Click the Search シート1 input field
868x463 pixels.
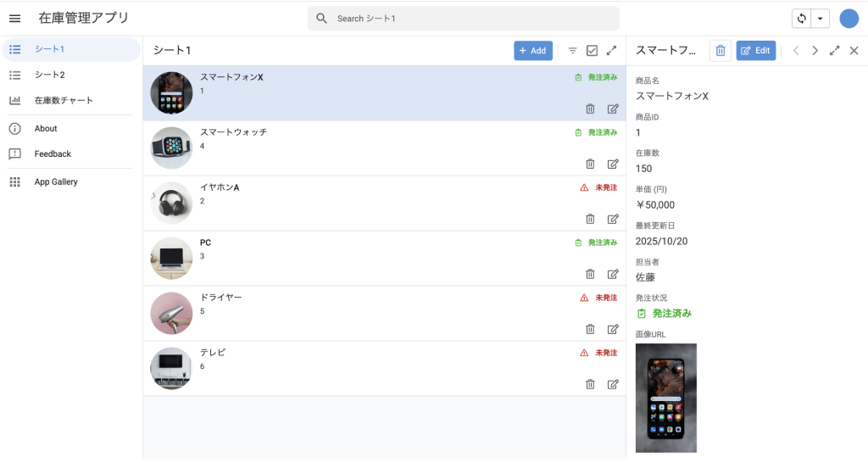click(463, 19)
